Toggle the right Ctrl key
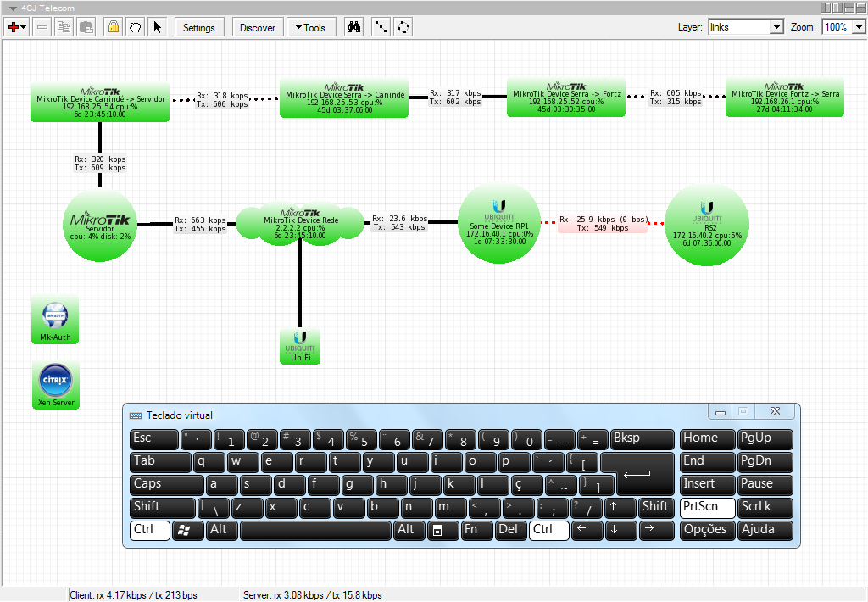The height and width of the screenshot is (602, 868). [x=548, y=530]
